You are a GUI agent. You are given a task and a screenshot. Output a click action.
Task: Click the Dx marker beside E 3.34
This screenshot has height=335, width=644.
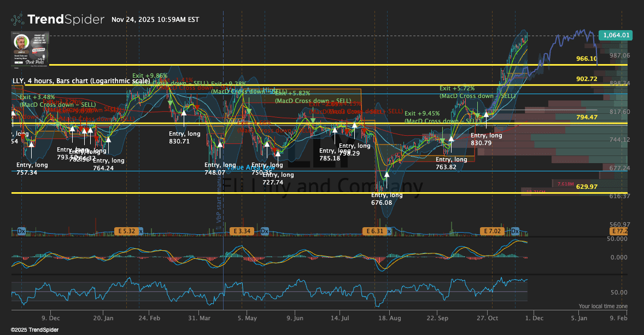click(265, 232)
